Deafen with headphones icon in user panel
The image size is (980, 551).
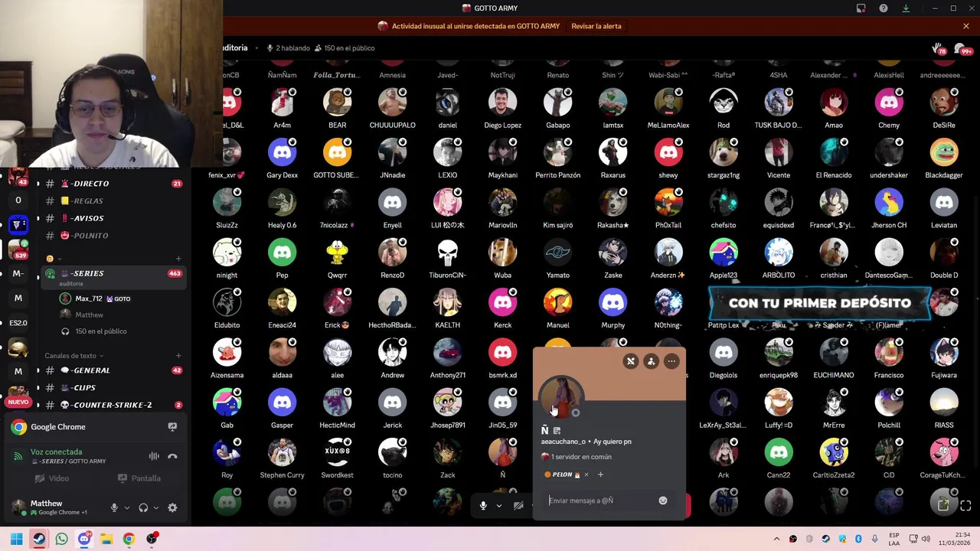143,507
